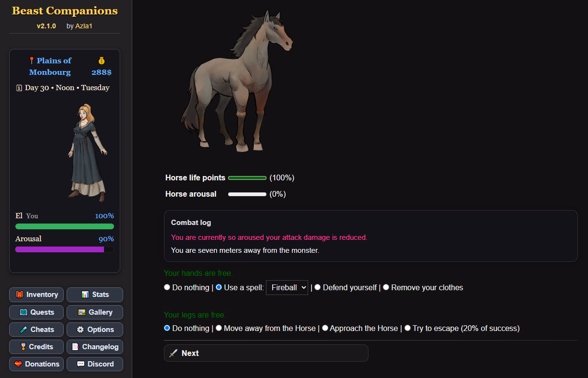This screenshot has height=378, width=588.
Task: Select 'Remove your clothes' radio option
Action: tap(386, 287)
